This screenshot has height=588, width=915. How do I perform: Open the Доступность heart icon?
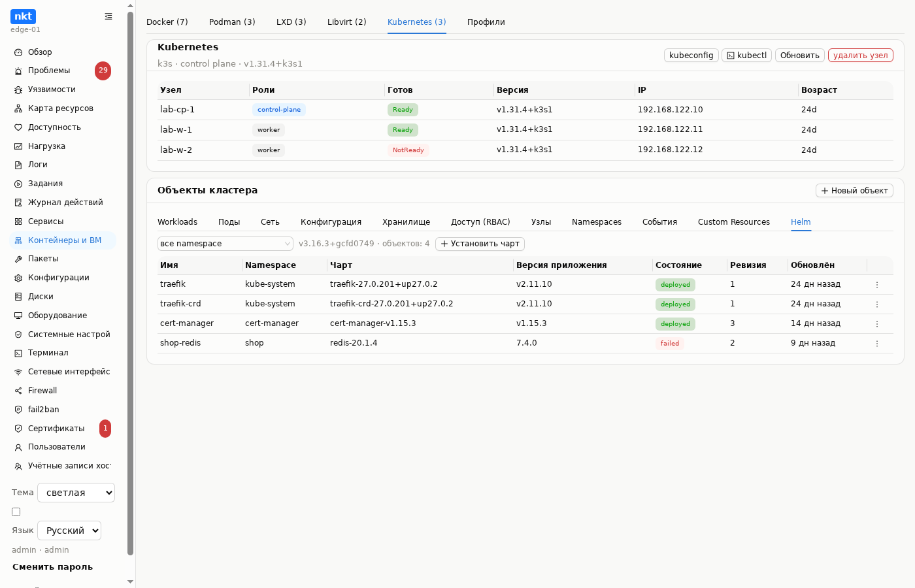click(x=18, y=127)
